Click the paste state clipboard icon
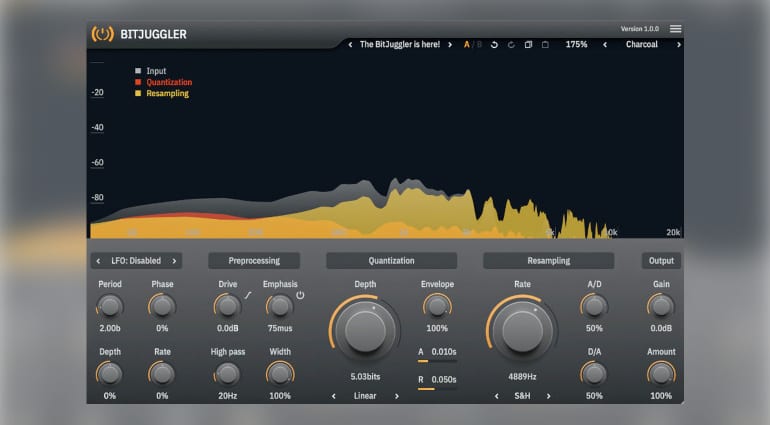Viewport: 770px width, 425px height. [545, 45]
